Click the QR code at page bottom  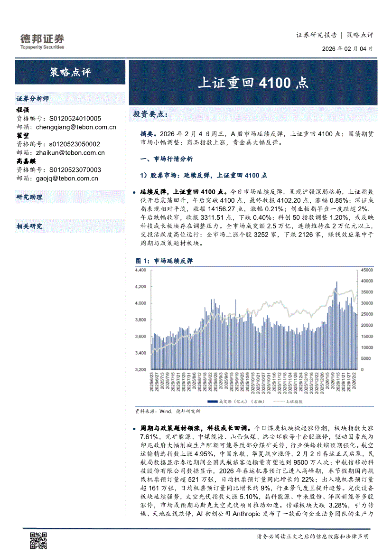click(39, 541)
